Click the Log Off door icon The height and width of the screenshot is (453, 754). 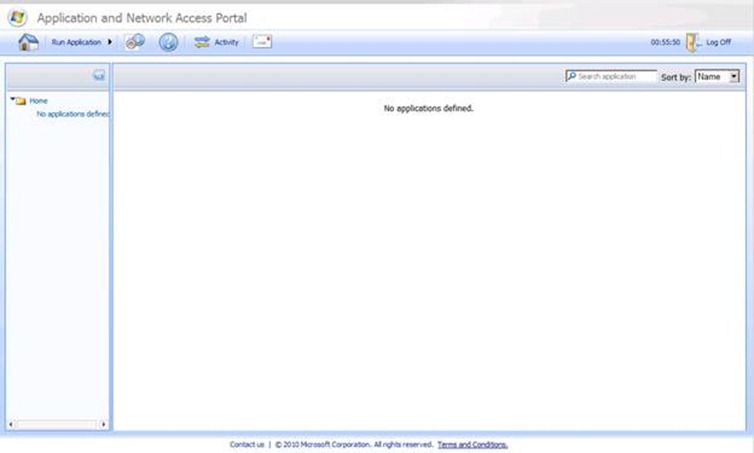point(692,42)
